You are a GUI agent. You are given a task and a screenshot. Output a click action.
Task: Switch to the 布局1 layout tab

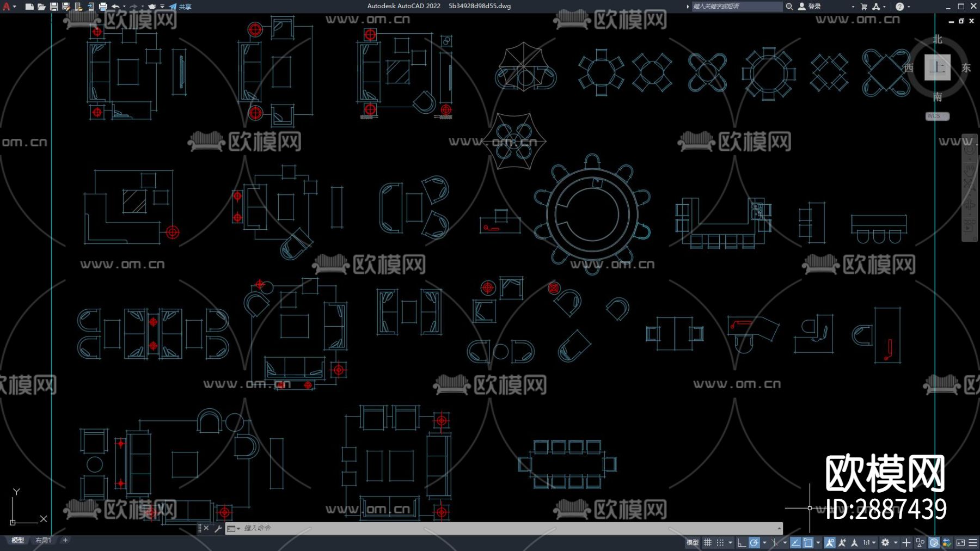coord(42,540)
